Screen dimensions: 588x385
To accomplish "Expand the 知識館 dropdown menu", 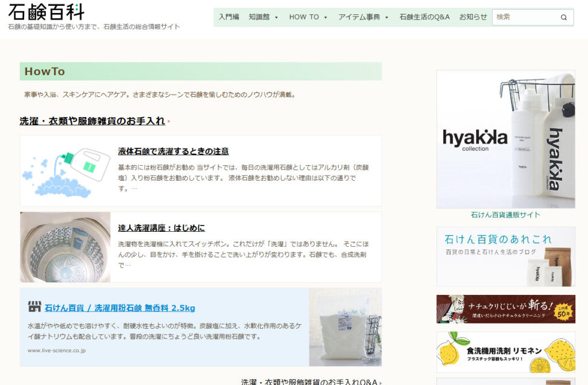I will pyautogui.click(x=263, y=17).
